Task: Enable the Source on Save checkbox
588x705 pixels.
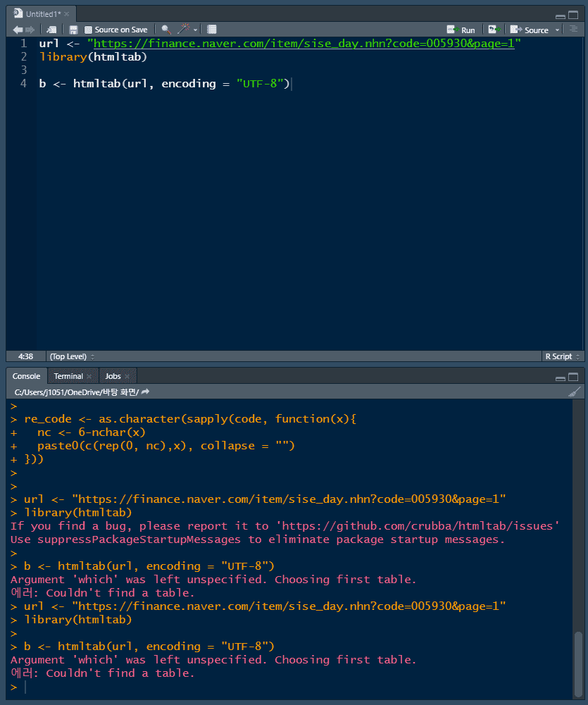Action: [88, 30]
